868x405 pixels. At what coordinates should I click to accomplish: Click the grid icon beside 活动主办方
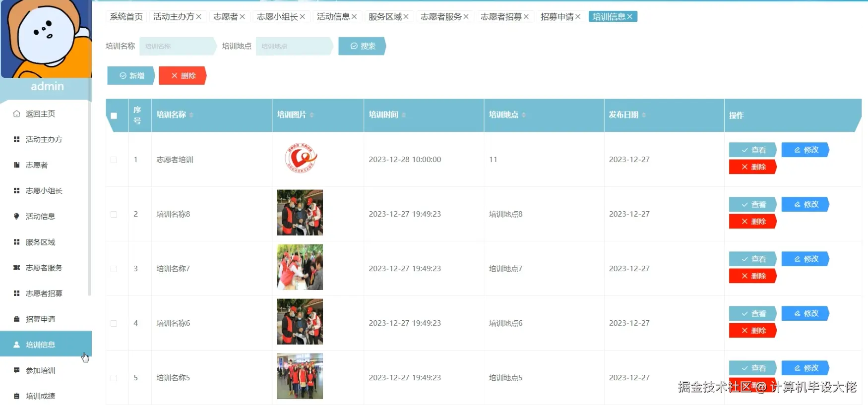16,139
